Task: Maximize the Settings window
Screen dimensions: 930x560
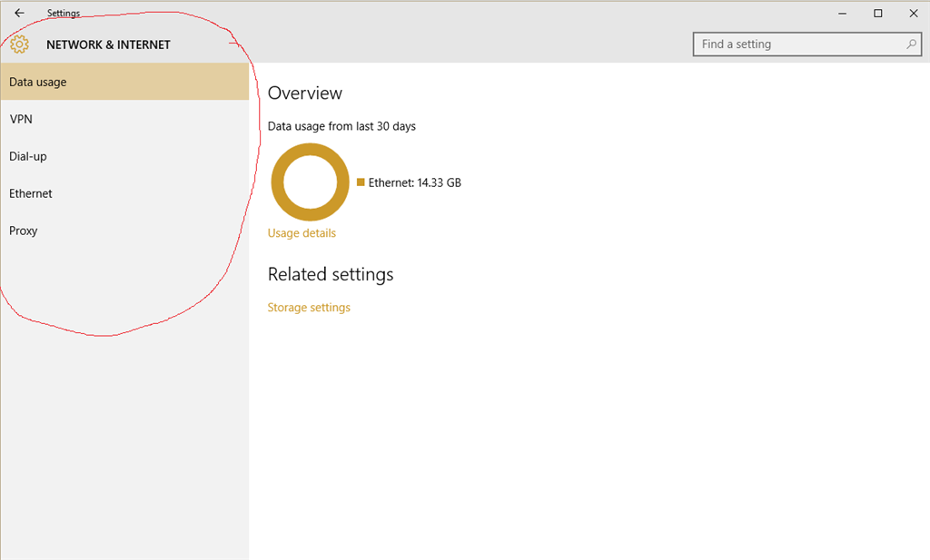Action: [x=877, y=13]
